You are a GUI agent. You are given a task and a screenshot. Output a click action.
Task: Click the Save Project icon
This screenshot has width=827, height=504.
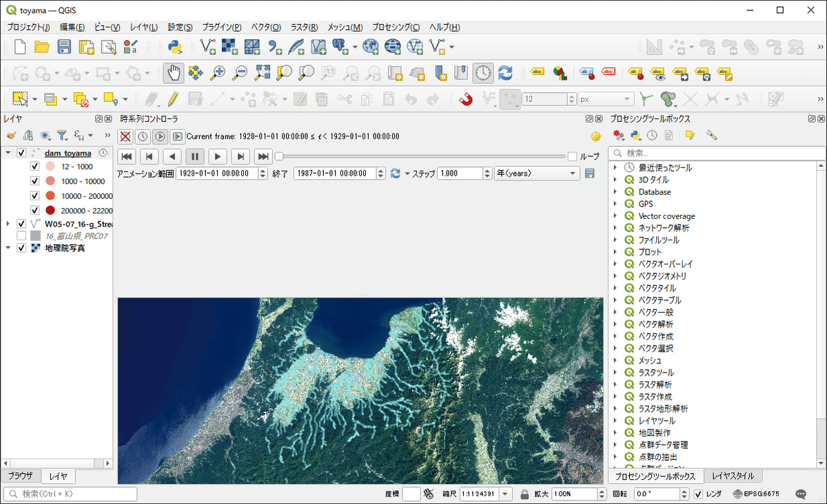click(x=64, y=47)
